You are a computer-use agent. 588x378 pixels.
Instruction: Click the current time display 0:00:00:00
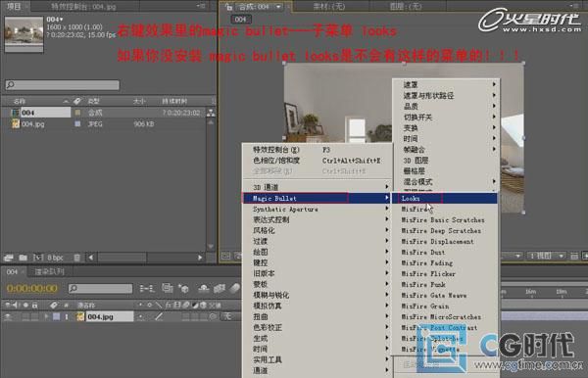click(32, 288)
